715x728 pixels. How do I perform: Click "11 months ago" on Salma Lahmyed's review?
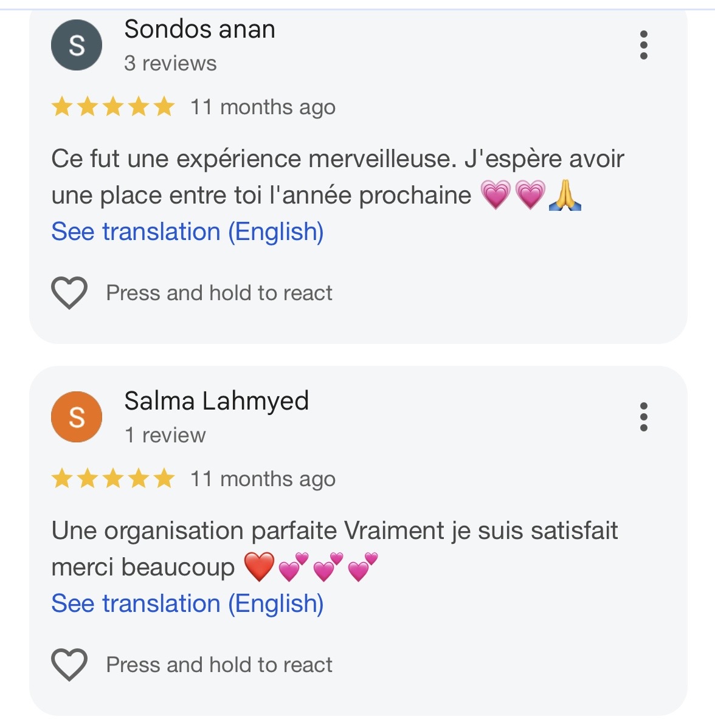pos(263,479)
